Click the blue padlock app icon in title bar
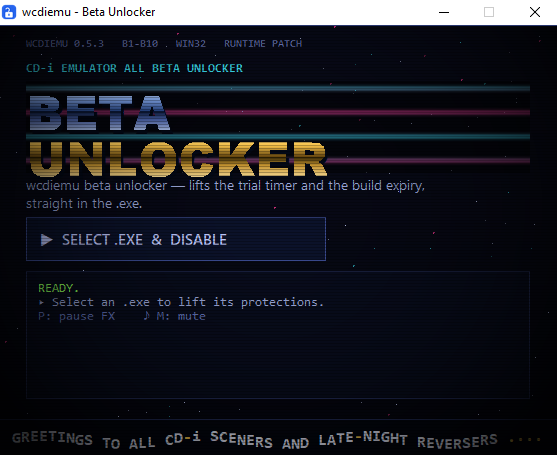 [x=9, y=12]
